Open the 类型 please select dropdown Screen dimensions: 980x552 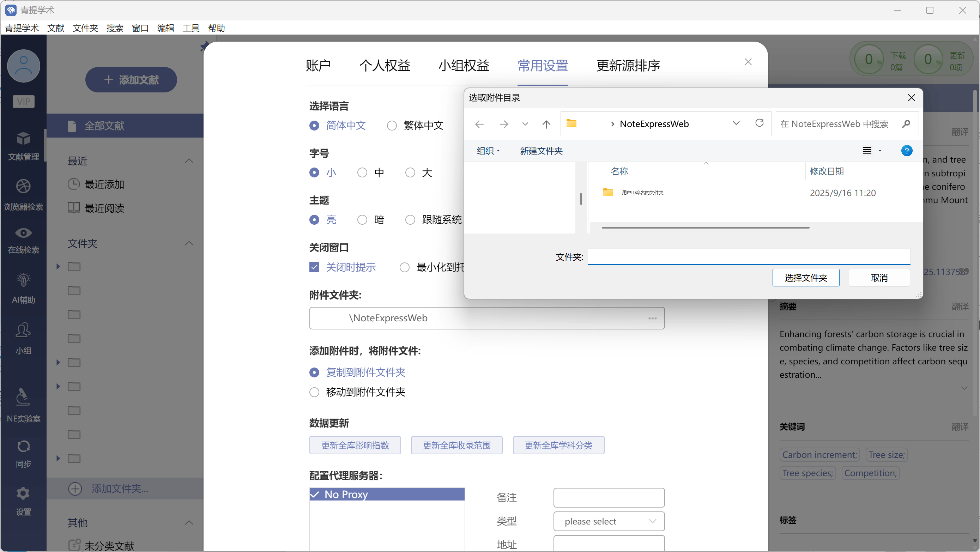pyautogui.click(x=609, y=521)
